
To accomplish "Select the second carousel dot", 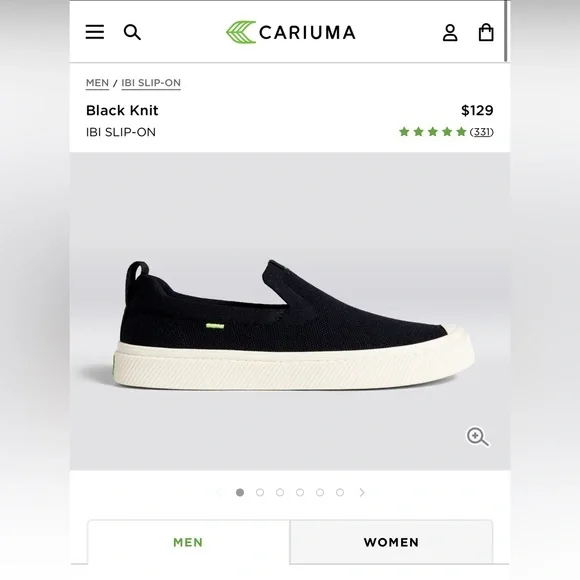I will point(260,492).
